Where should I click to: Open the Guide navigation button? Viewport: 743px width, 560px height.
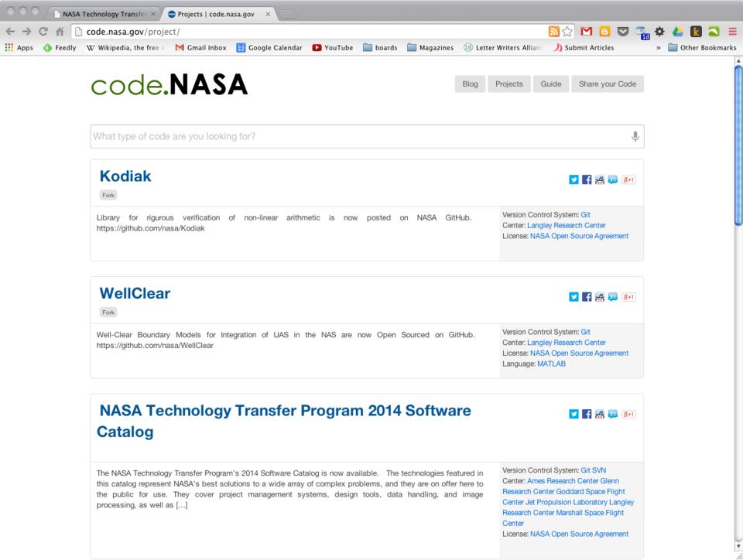pyautogui.click(x=551, y=84)
